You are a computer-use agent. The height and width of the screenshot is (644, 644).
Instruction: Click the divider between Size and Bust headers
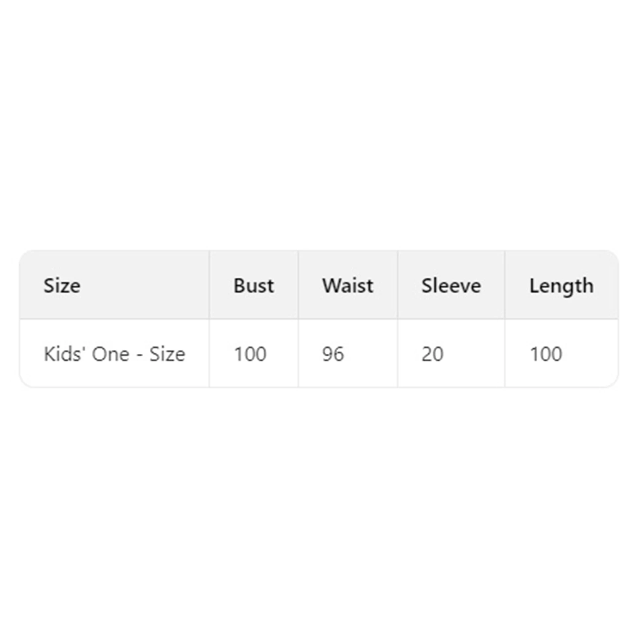(x=209, y=285)
